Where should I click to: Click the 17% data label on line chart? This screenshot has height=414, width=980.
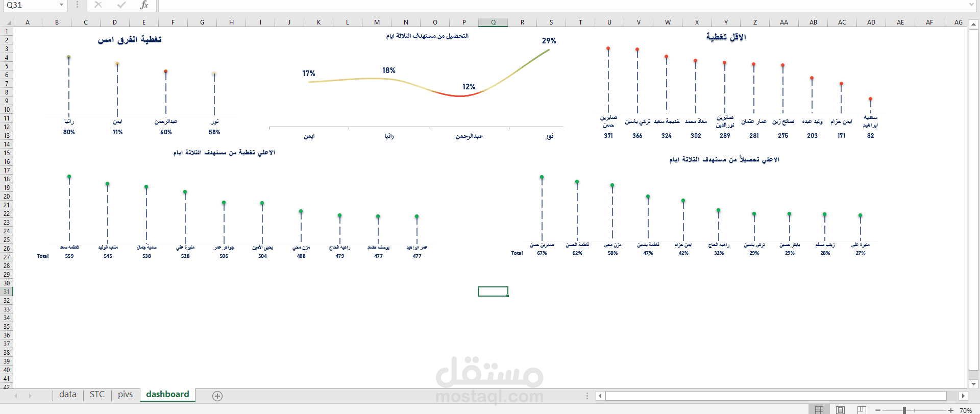(x=309, y=74)
